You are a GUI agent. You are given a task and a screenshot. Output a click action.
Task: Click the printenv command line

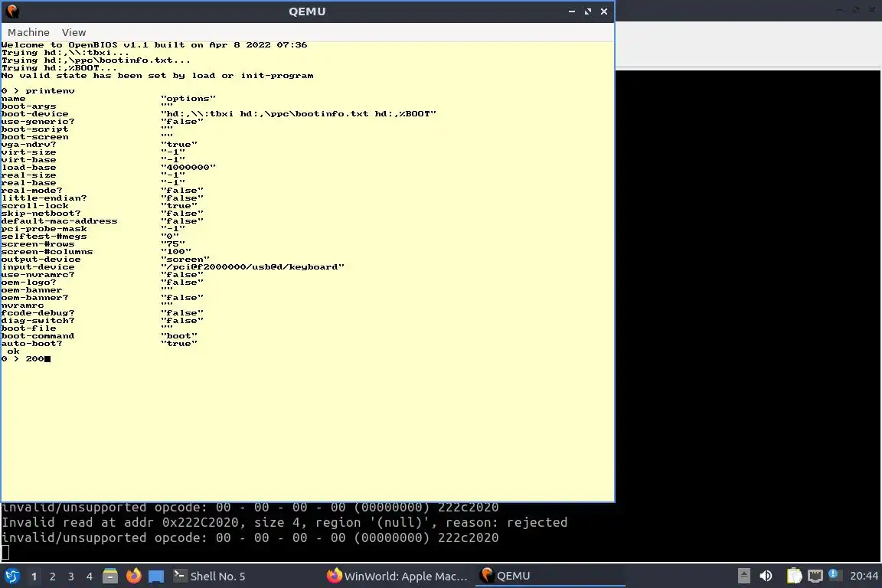(x=38, y=90)
